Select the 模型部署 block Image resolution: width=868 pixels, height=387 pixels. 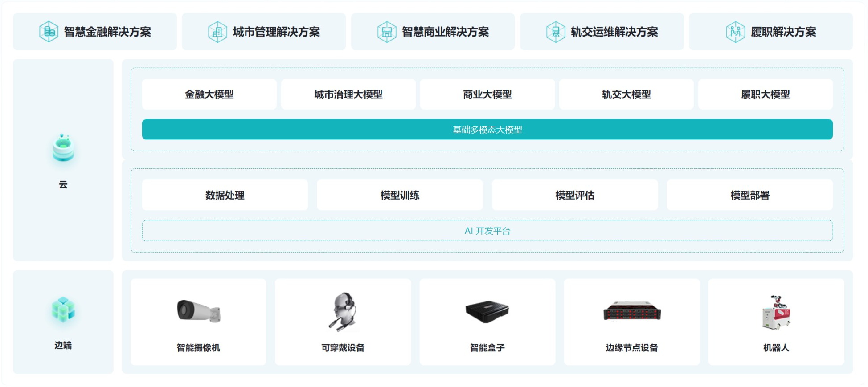[749, 195]
